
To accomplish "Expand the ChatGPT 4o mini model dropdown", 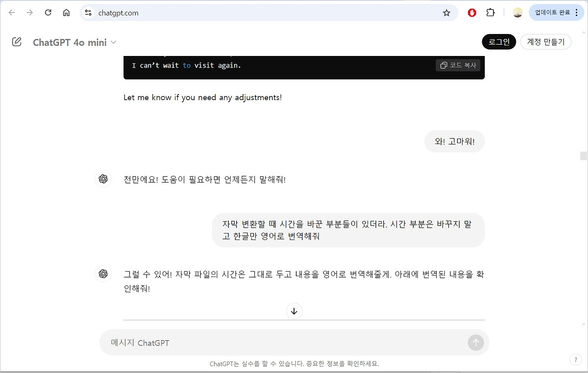I will point(74,43).
